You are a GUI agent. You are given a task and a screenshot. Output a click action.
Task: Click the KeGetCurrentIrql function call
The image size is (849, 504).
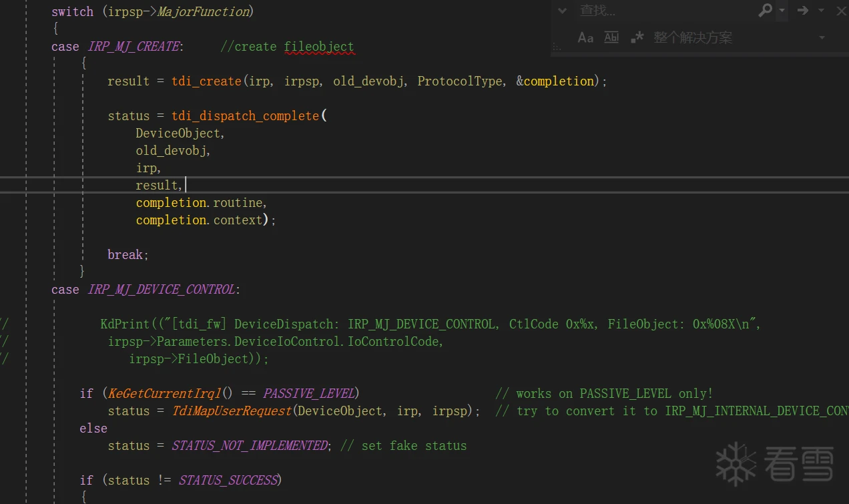coord(164,394)
